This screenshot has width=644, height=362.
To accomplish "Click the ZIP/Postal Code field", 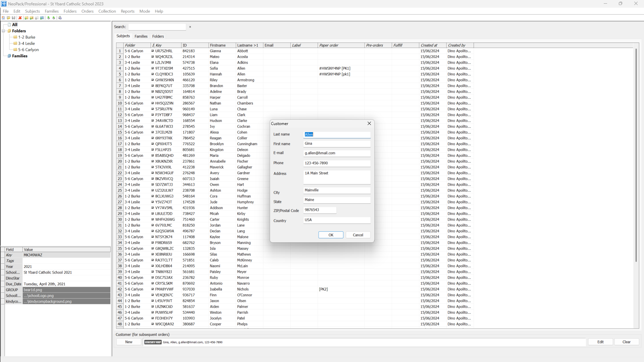I will [x=320, y=210].
